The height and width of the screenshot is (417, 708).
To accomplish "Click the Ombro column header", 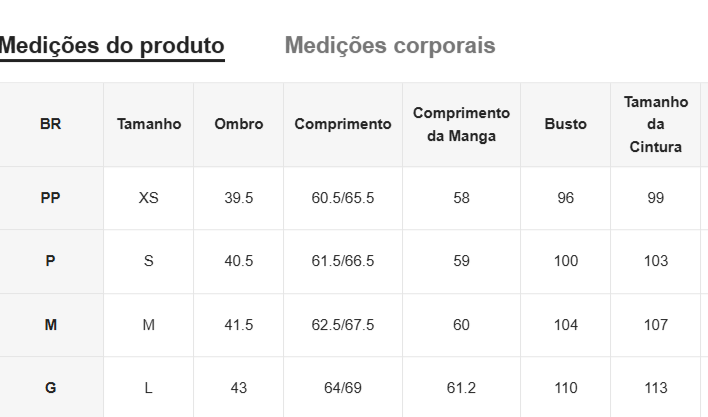I will [x=239, y=125].
